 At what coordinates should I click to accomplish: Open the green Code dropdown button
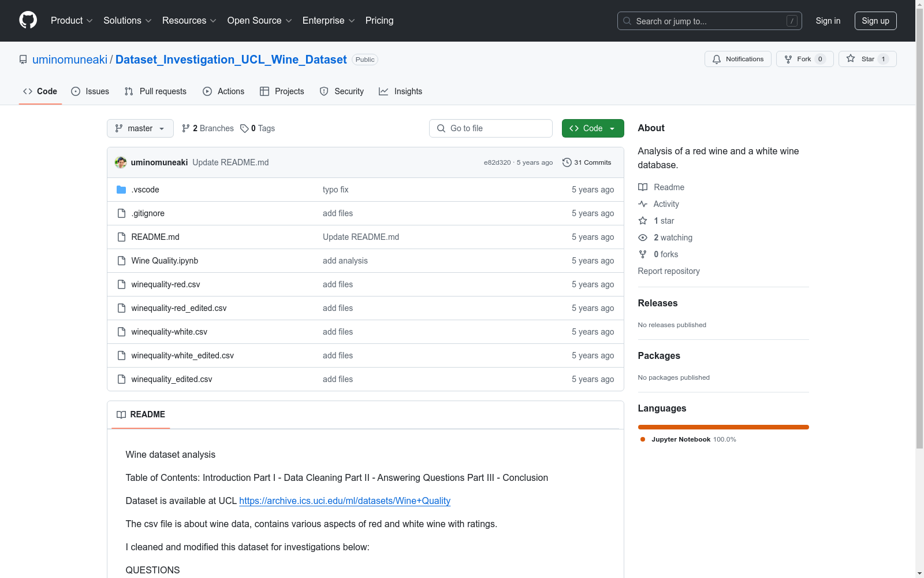593,128
